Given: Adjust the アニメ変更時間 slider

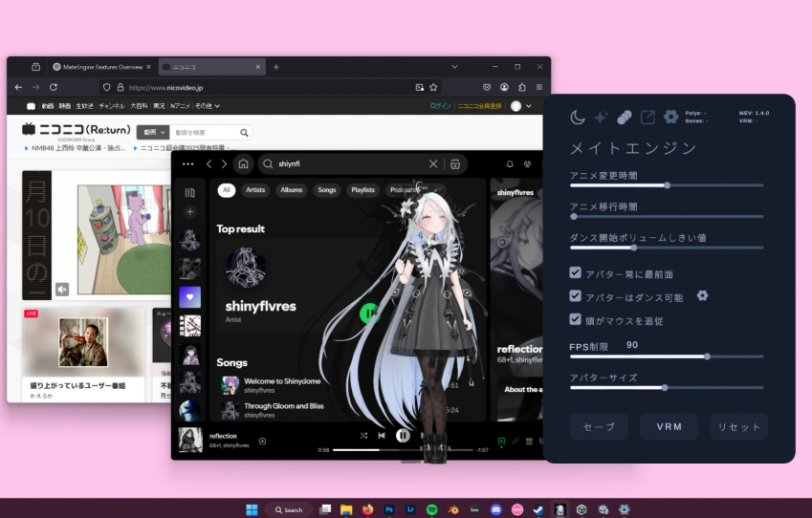Looking at the screenshot, I should tap(667, 185).
